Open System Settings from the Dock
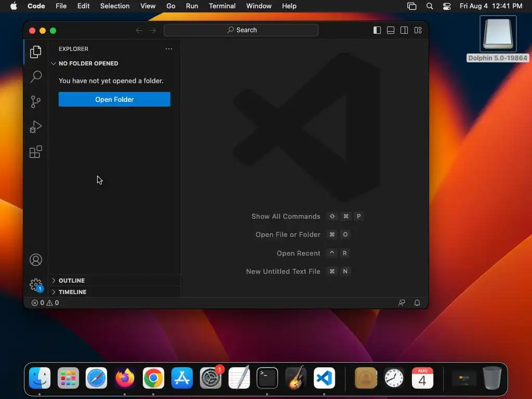 pyautogui.click(x=210, y=378)
